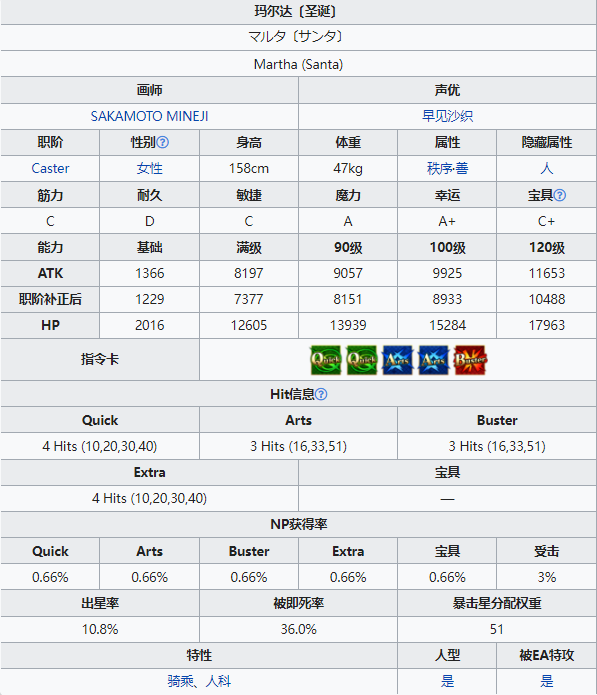Click the 职阶补正后 row header
The width and height of the screenshot is (597, 695).
coord(50,299)
